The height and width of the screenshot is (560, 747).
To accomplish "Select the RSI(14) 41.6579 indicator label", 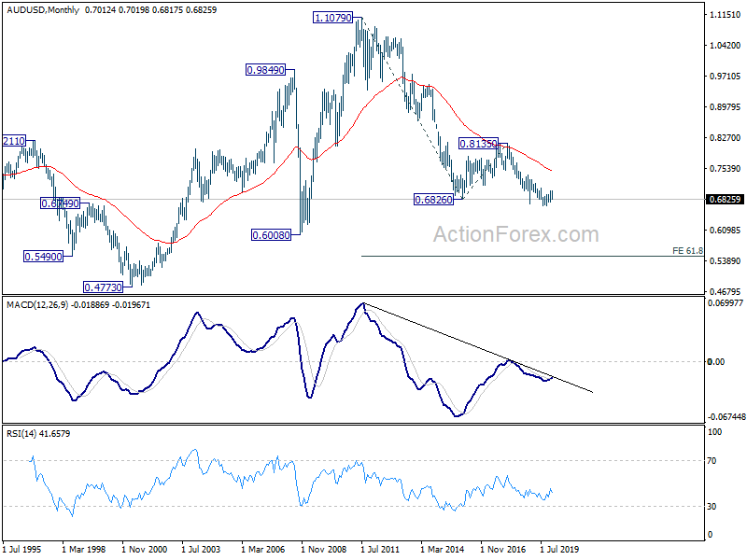I will click(x=38, y=434).
